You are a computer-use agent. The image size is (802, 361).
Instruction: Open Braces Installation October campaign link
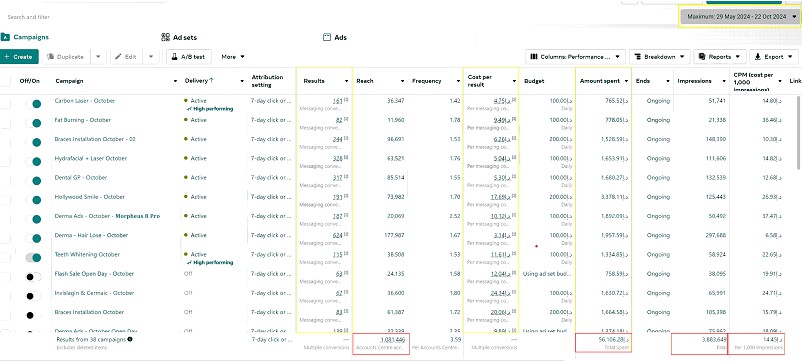pos(89,312)
